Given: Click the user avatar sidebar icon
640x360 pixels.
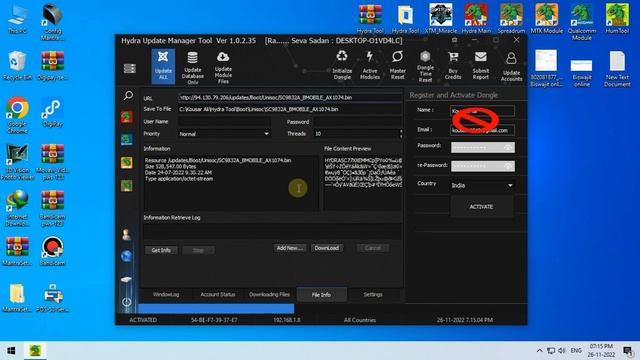Looking at the screenshot, I should coord(127,234).
